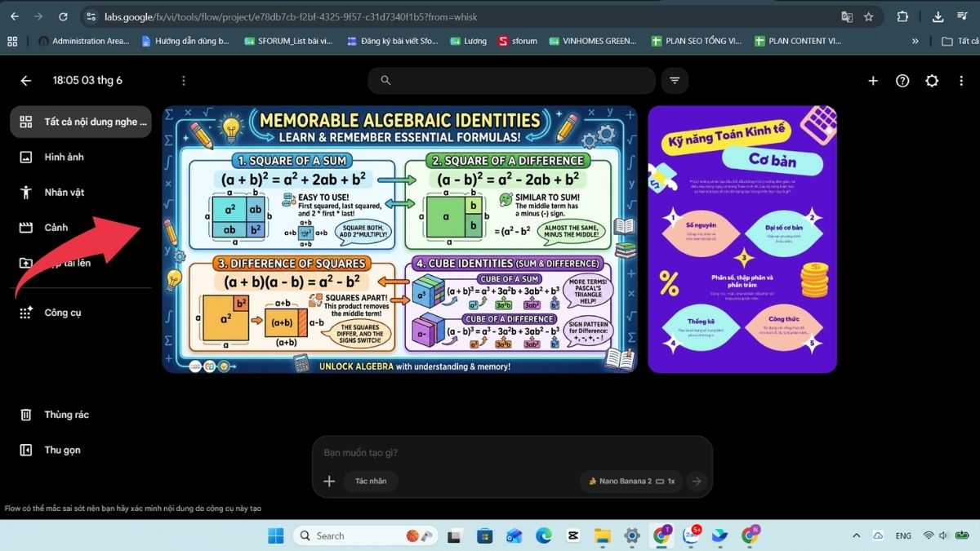Viewport: 980px width, 551px height.
Task: Open the help question mark icon
Action: [902, 81]
